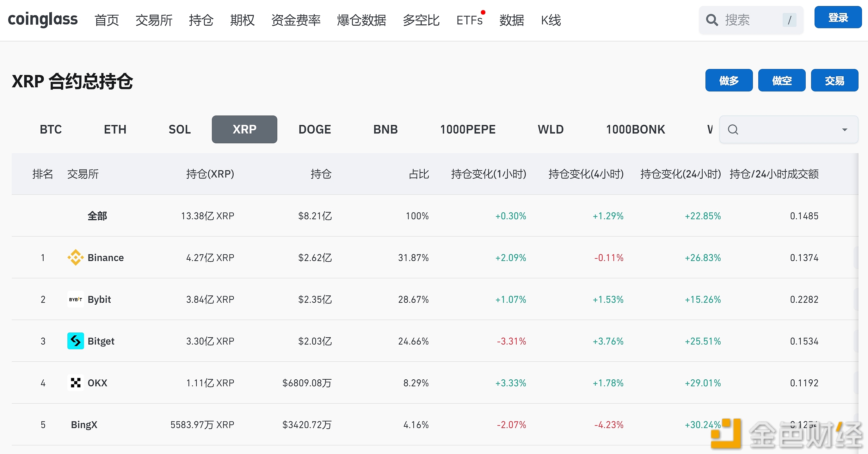The image size is (868, 454).
Task: Click the 13.38亿 XRP total value
Action: (207, 216)
